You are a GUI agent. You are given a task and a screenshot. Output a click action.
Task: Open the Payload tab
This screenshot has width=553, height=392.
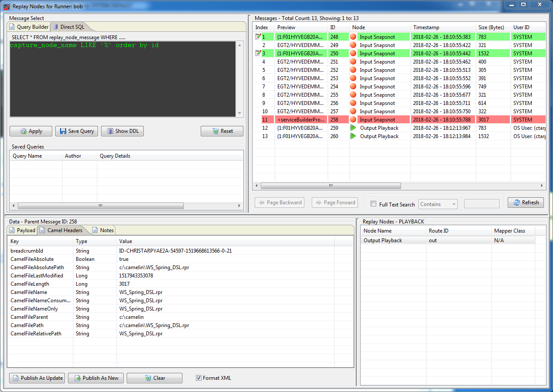click(22, 230)
